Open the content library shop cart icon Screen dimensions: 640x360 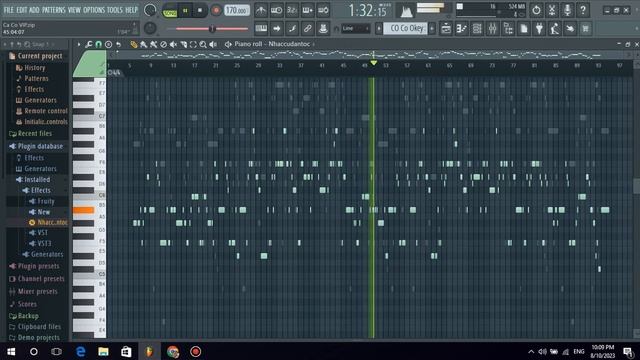(586, 28)
